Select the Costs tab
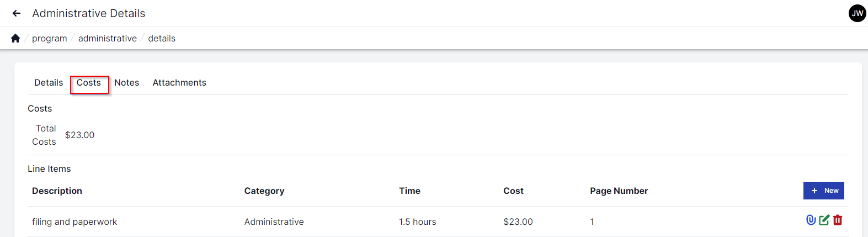This screenshot has height=237, width=868. click(x=89, y=83)
